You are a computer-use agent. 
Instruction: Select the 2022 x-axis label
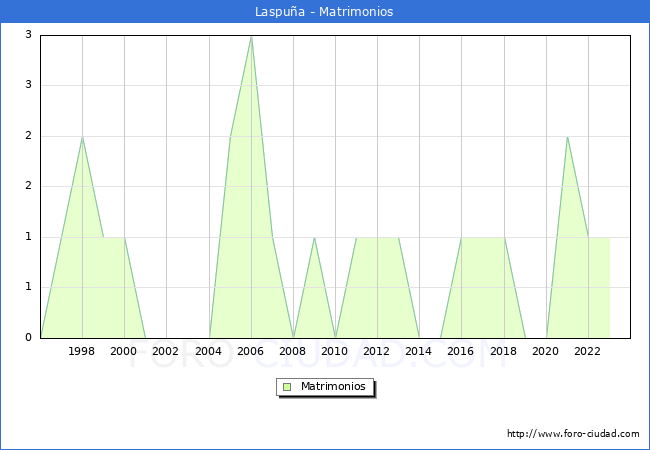pos(588,351)
